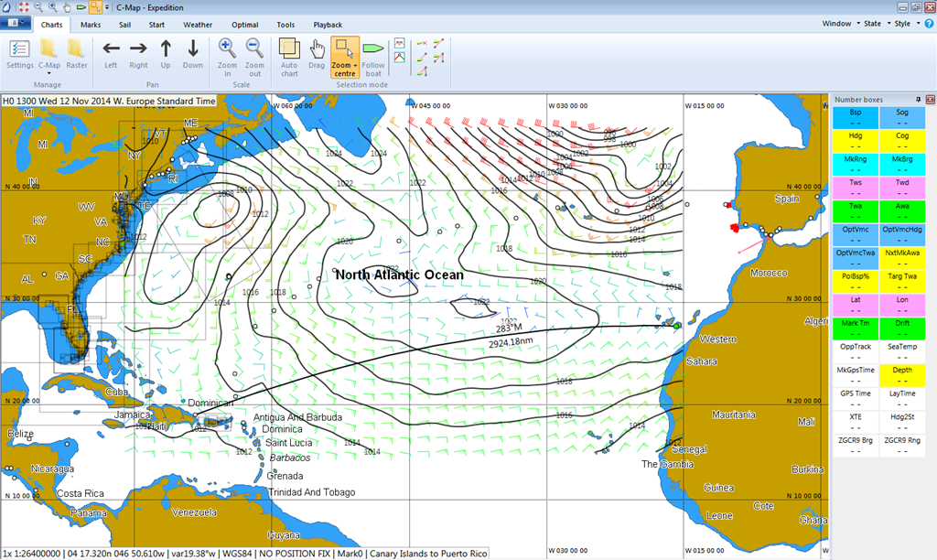Enable Auto chart selection
Screen dimensions: 937x560
click(289, 58)
